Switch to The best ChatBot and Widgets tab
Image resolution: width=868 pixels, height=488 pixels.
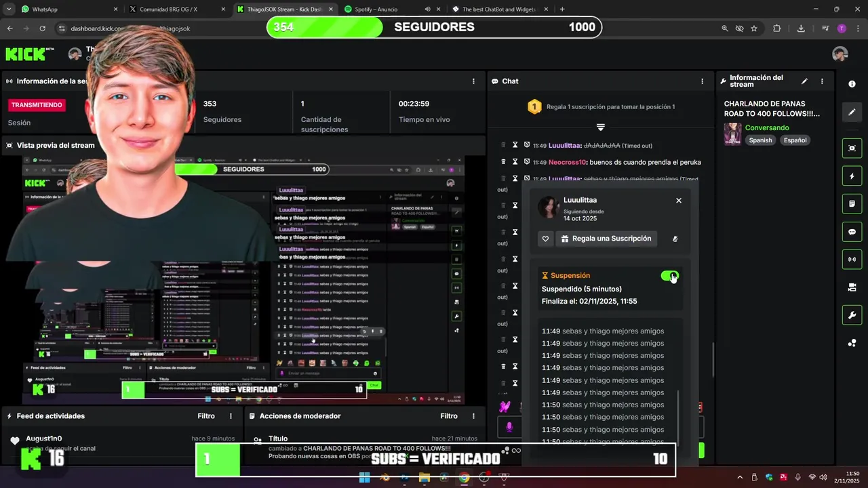500,9
